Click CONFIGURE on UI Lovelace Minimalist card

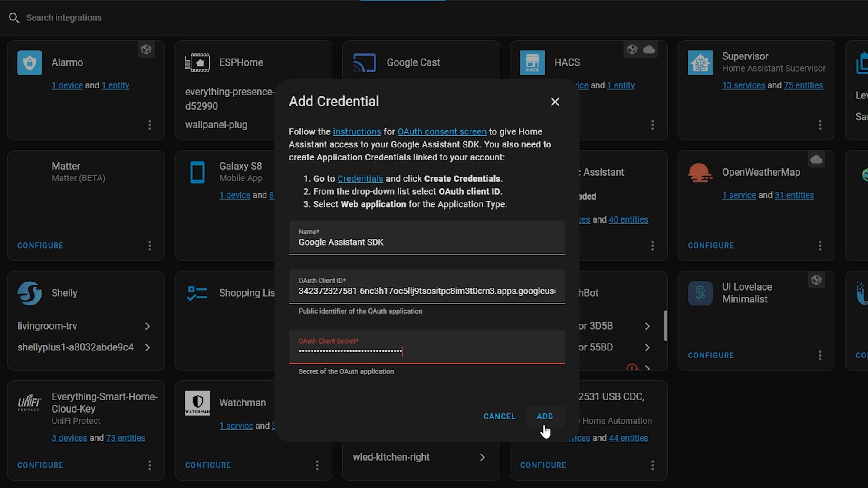pyautogui.click(x=711, y=356)
